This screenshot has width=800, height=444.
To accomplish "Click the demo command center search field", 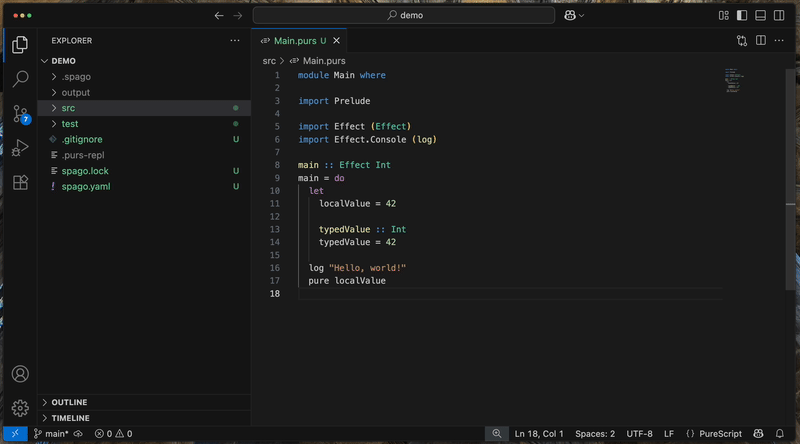I will coord(404,15).
